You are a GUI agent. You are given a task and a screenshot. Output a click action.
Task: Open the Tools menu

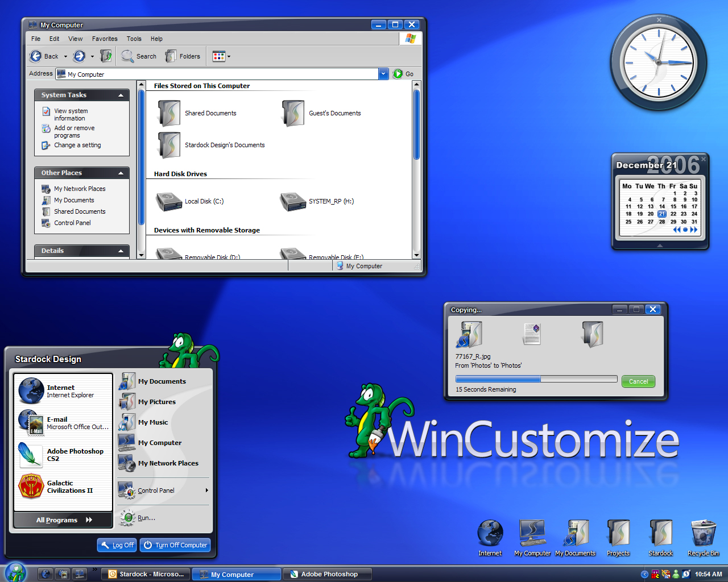pyautogui.click(x=134, y=39)
